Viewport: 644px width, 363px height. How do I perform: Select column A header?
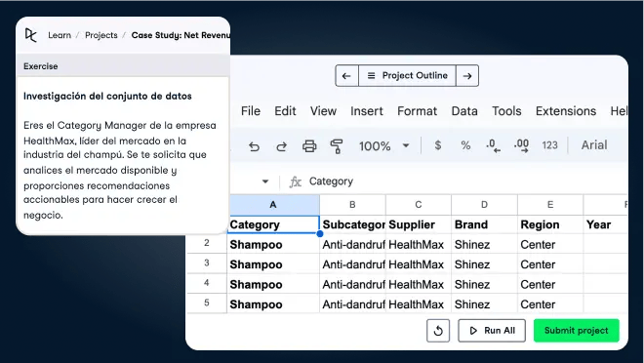(x=273, y=205)
